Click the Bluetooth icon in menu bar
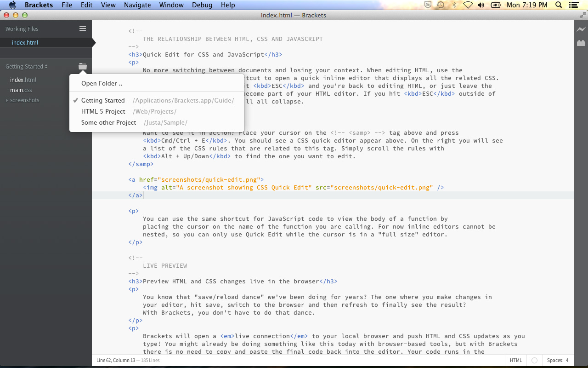 pyautogui.click(x=454, y=5)
